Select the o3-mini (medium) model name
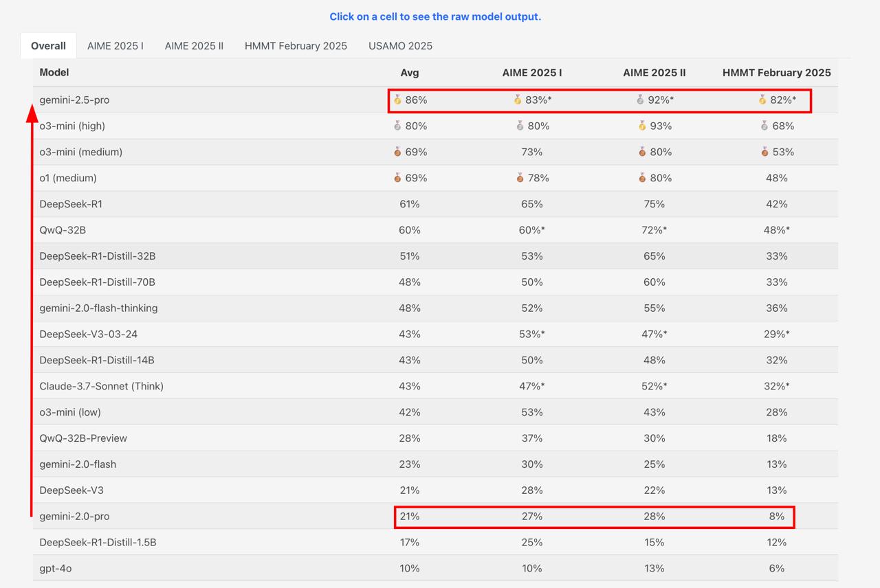This screenshot has width=880, height=588. point(81,152)
